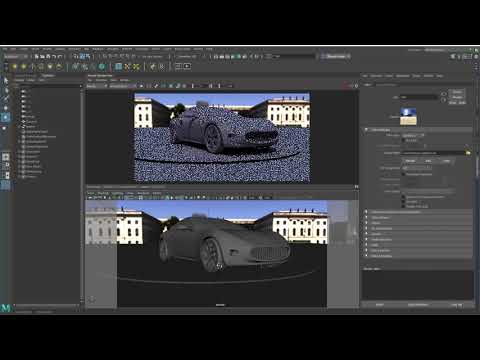This screenshot has width=480, height=360.
Task: Open the File menu in main menu bar
Action: click(5, 49)
